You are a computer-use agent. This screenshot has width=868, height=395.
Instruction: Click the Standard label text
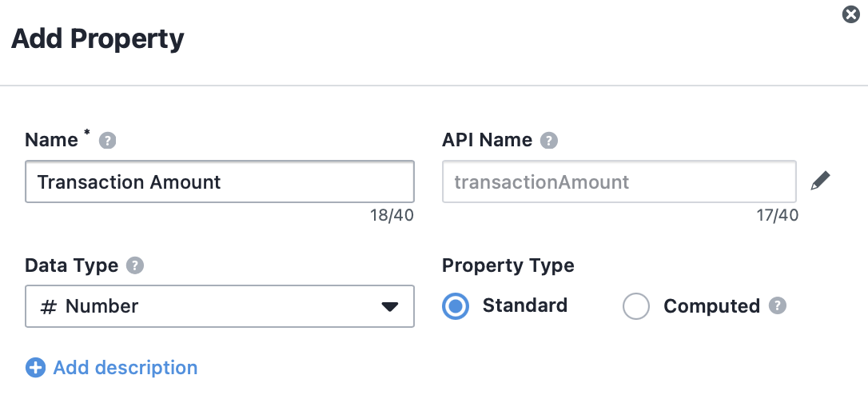(x=525, y=305)
